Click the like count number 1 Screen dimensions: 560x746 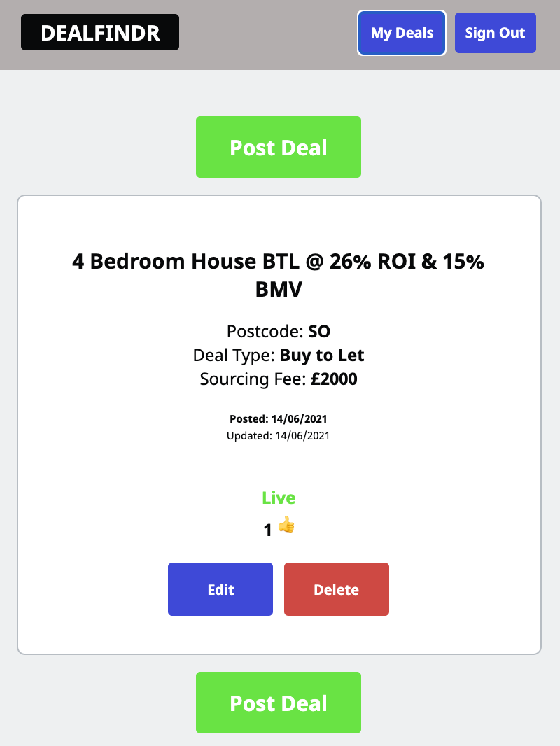point(268,530)
